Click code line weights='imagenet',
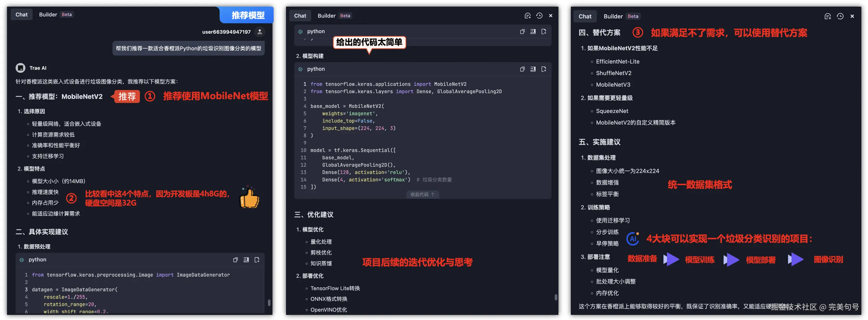The width and height of the screenshot is (868, 320). click(x=350, y=114)
